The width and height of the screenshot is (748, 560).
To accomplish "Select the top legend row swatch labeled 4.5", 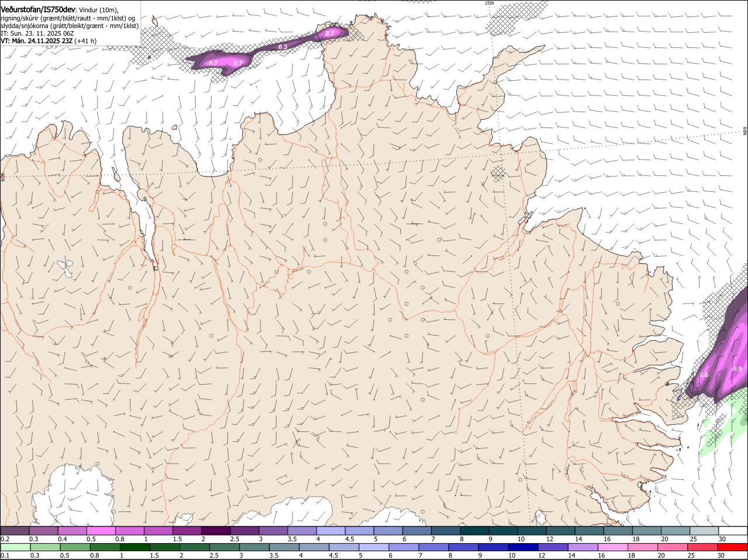I will [359, 531].
